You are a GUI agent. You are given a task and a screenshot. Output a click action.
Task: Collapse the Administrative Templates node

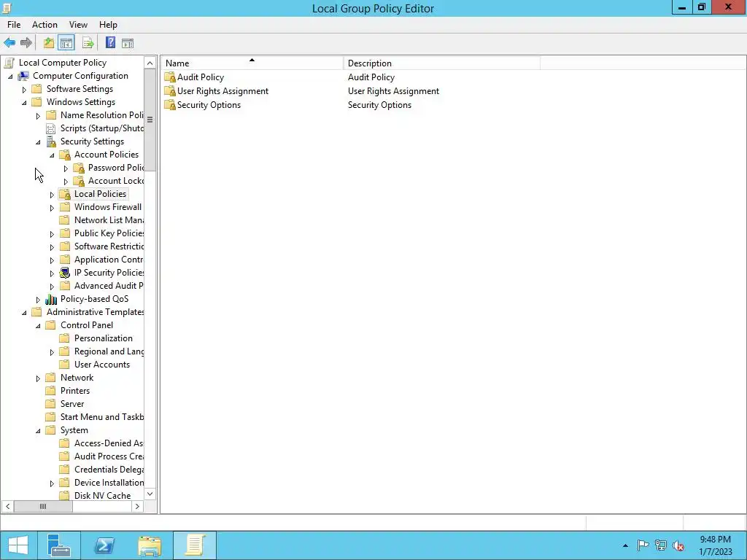(24, 313)
